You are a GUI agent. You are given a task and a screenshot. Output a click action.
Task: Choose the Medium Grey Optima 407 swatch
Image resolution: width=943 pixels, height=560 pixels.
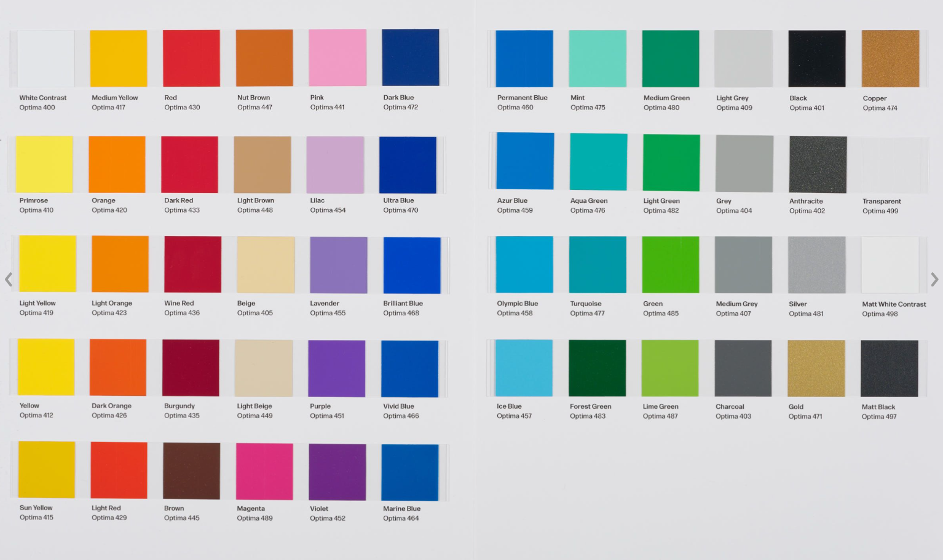(743, 265)
